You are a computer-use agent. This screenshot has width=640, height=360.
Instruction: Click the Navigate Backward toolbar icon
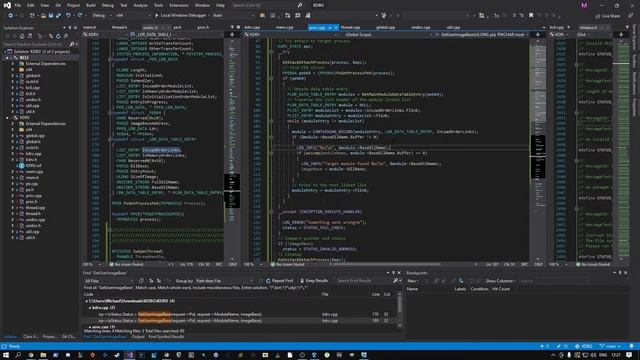(x=10, y=16)
